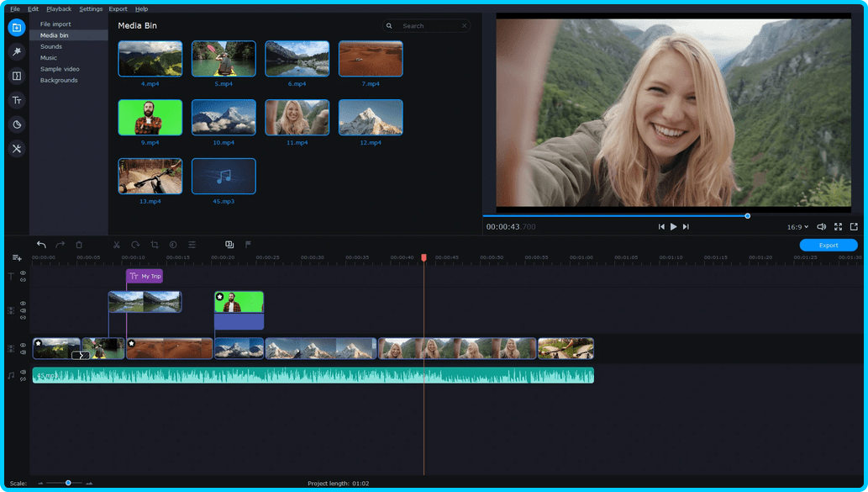Open the File menu
Image resolution: width=868 pixels, height=492 pixels.
15,9
